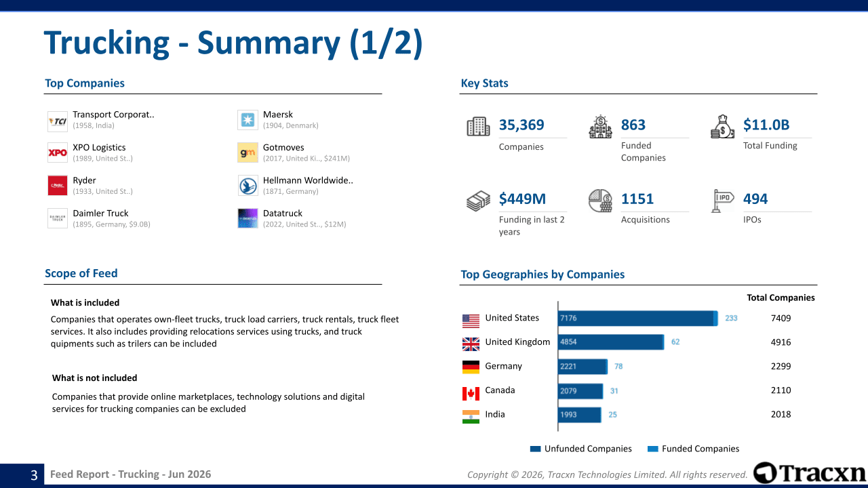
Task: Click the Funded Companies icon
Action: coord(600,127)
